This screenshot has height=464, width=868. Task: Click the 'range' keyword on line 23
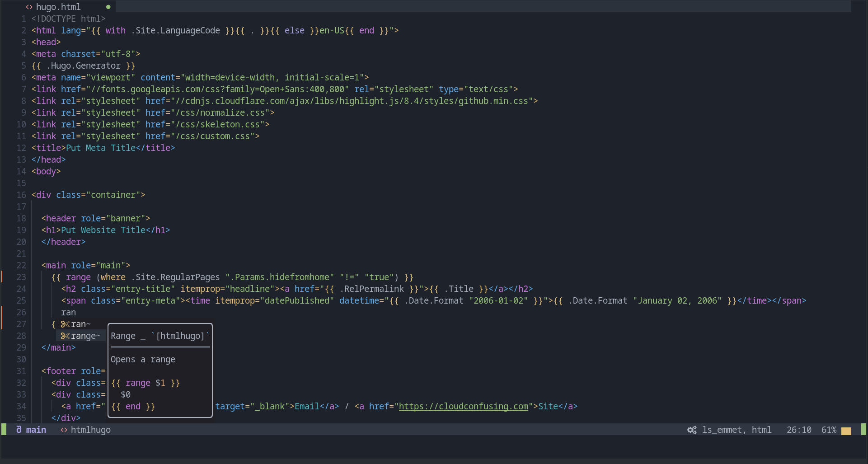78,277
